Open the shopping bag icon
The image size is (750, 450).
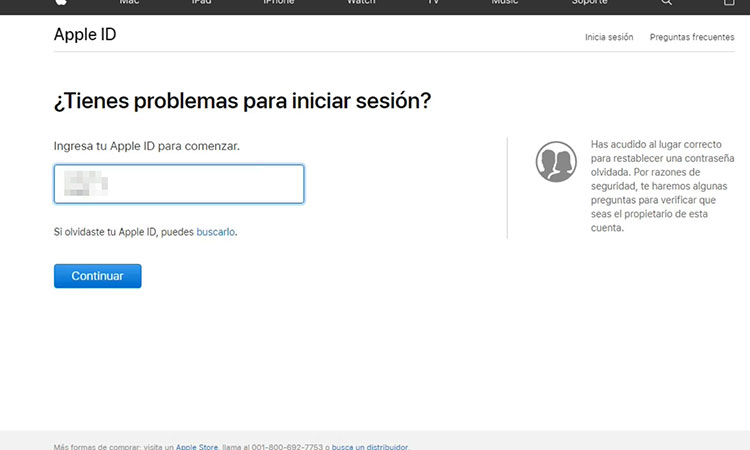point(729,2)
